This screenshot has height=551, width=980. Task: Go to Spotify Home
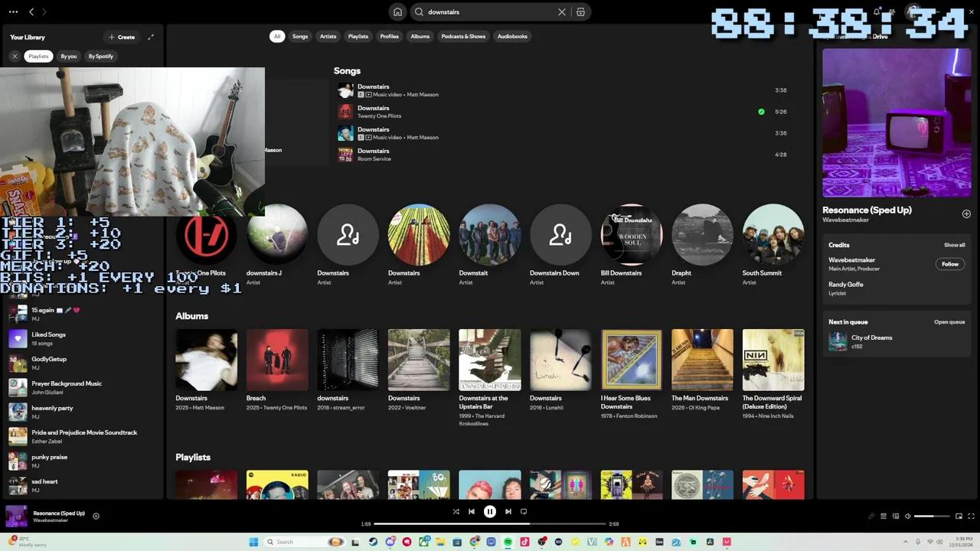point(397,12)
